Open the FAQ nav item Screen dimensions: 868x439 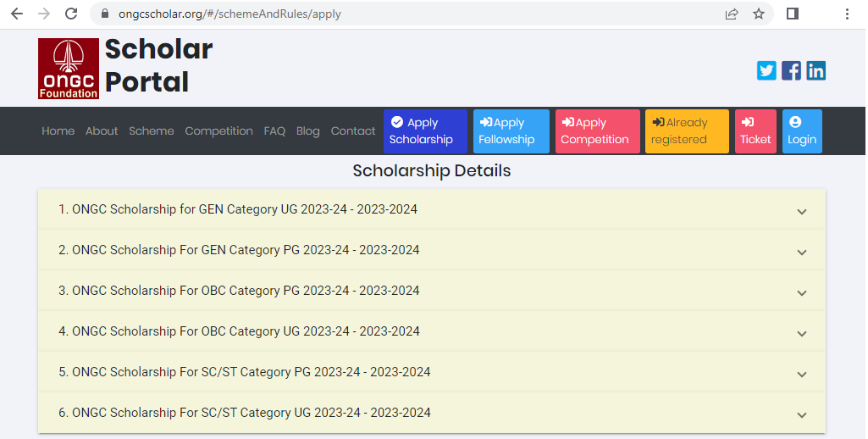(x=274, y=131)
